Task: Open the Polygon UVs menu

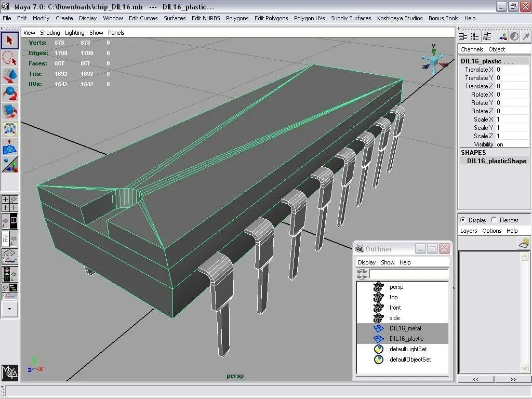Action: click(x=310, y=18)
